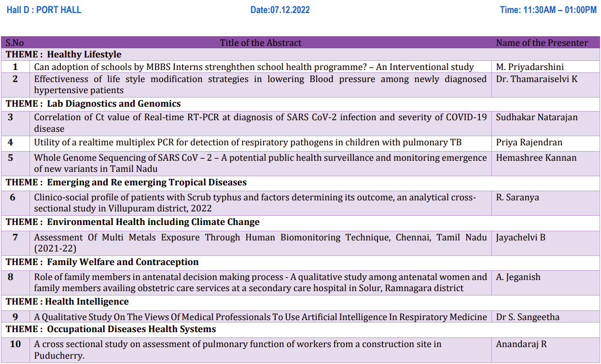Select the S.No column header
Screen dimensions: 601x364
click(x=14, y=43)
